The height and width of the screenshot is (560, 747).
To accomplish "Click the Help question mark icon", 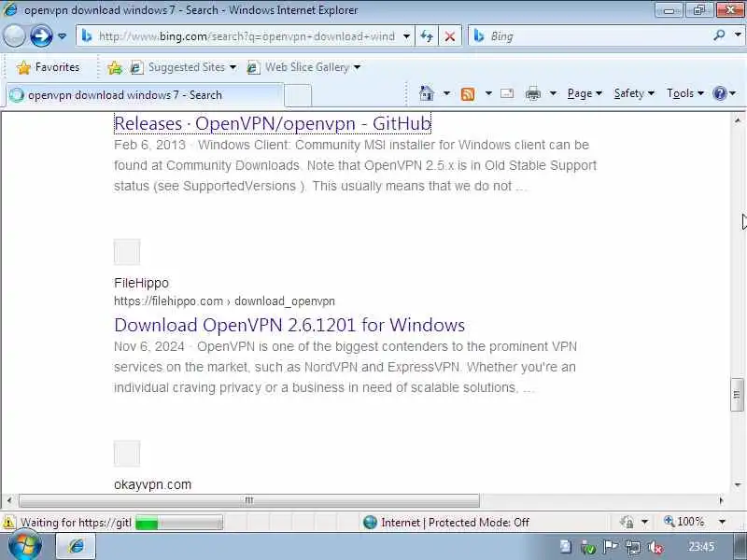I will tap(719, 93).
